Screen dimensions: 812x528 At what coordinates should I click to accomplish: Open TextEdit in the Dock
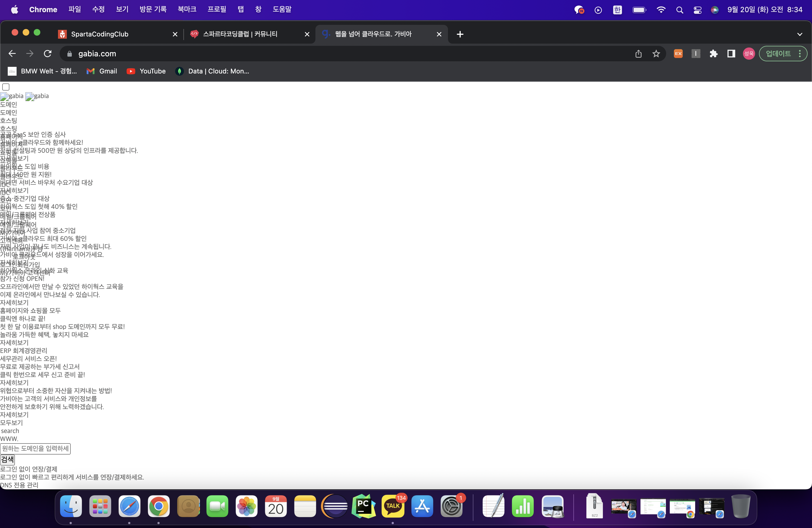click(494, 506)
